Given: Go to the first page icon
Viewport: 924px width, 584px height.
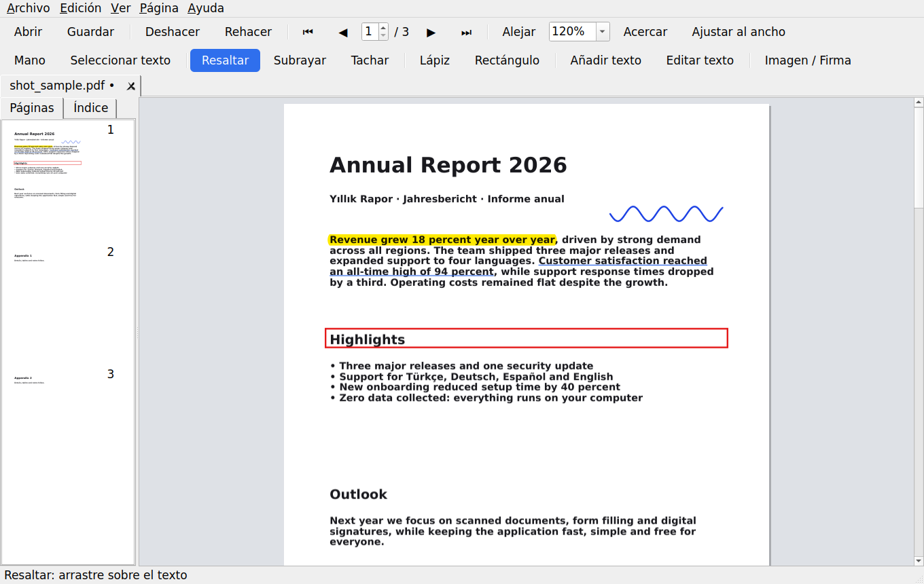Looking at the screenshot, I should tap(308, 32).
